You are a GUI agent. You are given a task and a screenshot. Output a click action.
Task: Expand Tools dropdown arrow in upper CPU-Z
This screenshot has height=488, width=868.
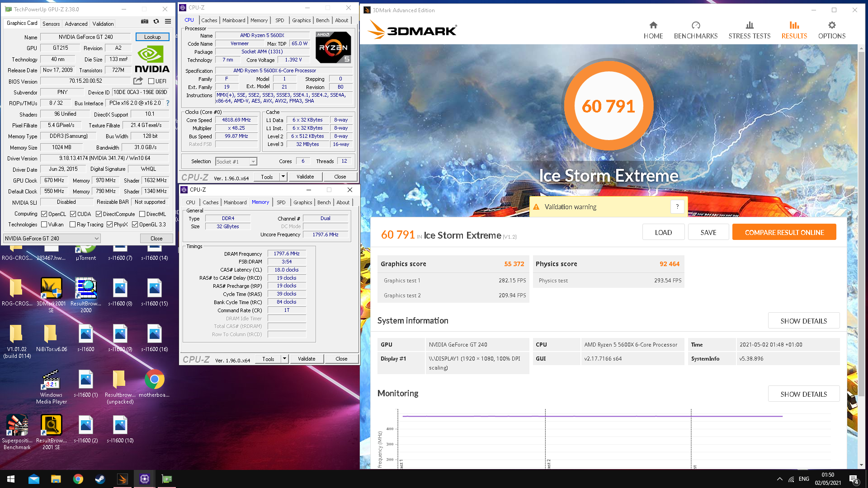(x=283, y=177)
